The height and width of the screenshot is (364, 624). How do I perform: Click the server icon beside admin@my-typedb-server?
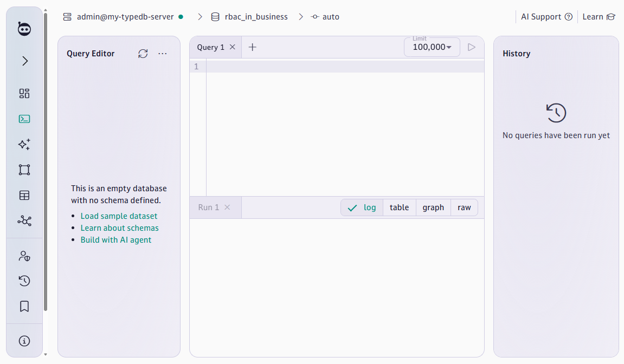(x=67, y=17)
